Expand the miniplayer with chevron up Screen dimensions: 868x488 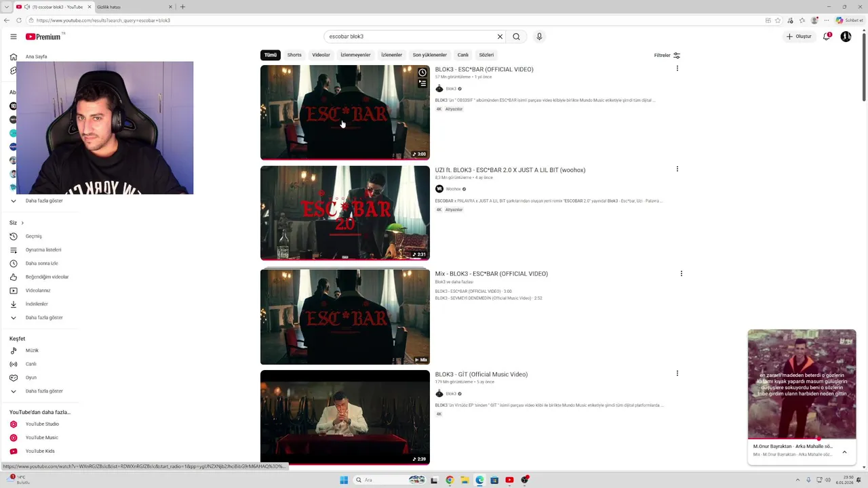pos(844,452)
